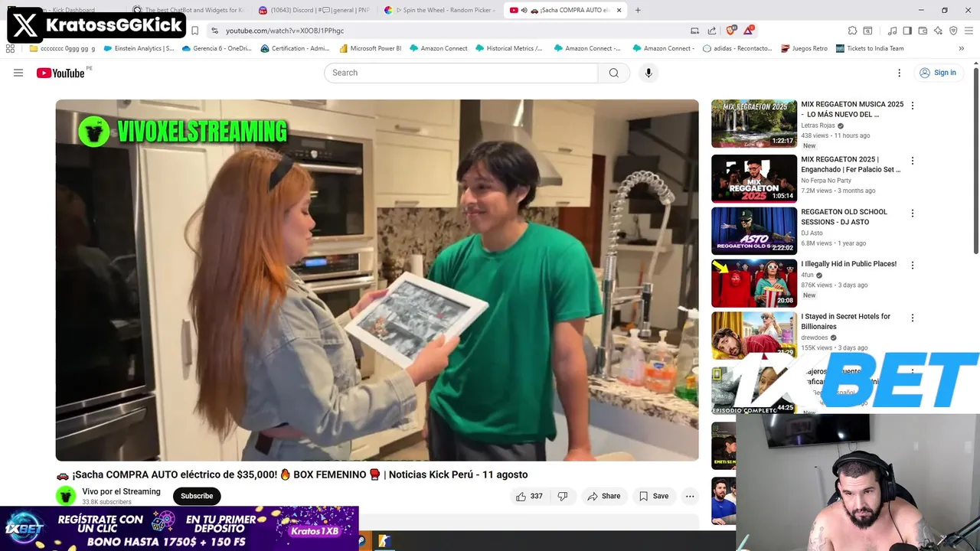Open Brave Rewards triangle icon
This screenshot has width=980, height=551.
pyautogui.click(x=749, y=31)
